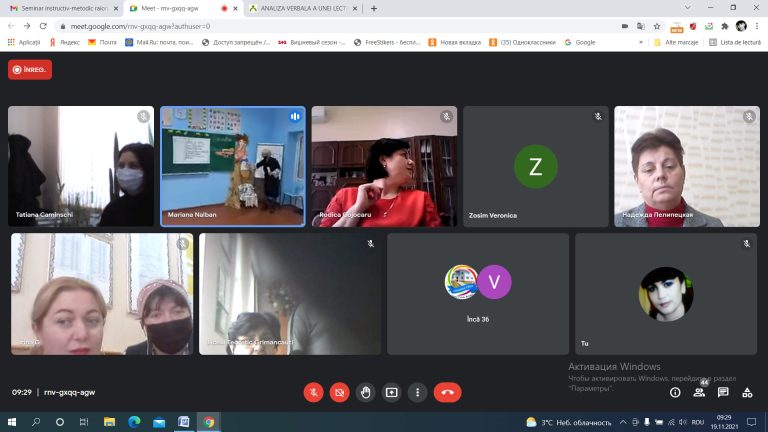
Task: Select Mariana Nalban's video tile
Action: (x=233, y=167)
